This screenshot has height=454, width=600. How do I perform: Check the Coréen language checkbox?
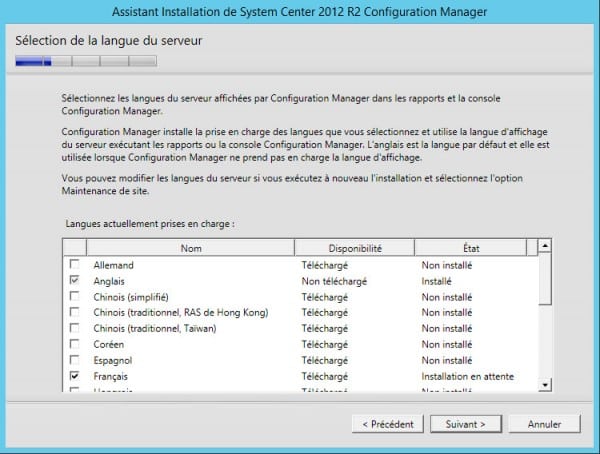pos(75,344)
